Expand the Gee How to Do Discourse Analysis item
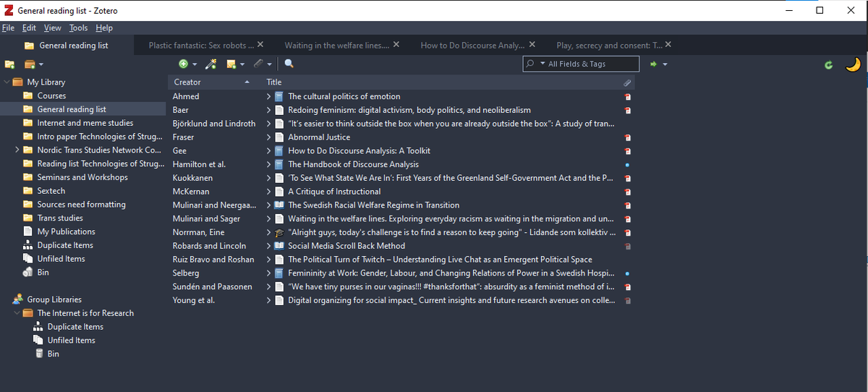This screenshot has width=868, height=392. (268, 150)
